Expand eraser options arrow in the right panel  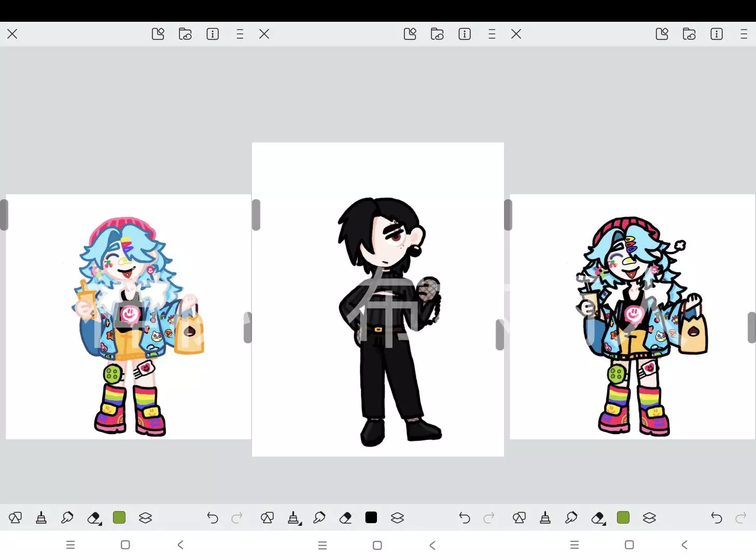[604, 523]
